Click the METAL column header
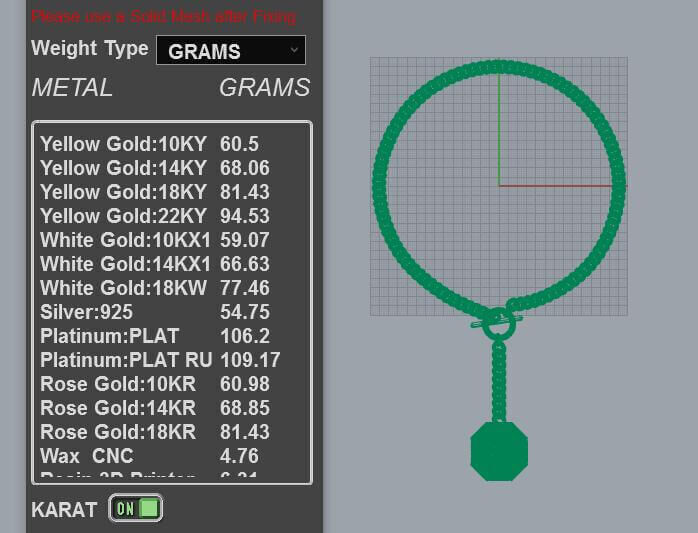Image resolution: width=698 pixels, height=533 pixels. point(72,87)
